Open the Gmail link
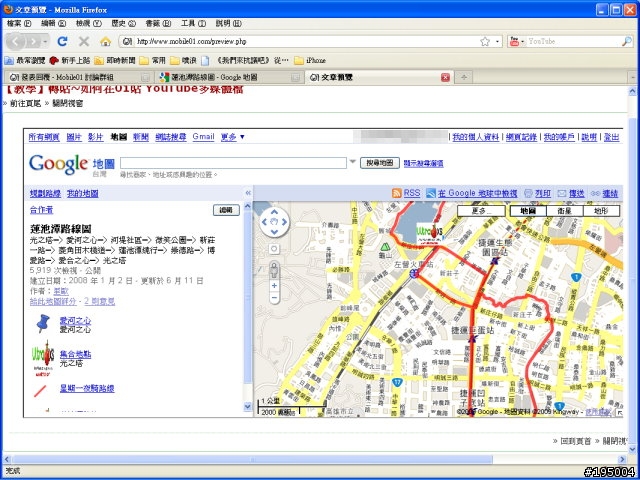 (203, 137)
